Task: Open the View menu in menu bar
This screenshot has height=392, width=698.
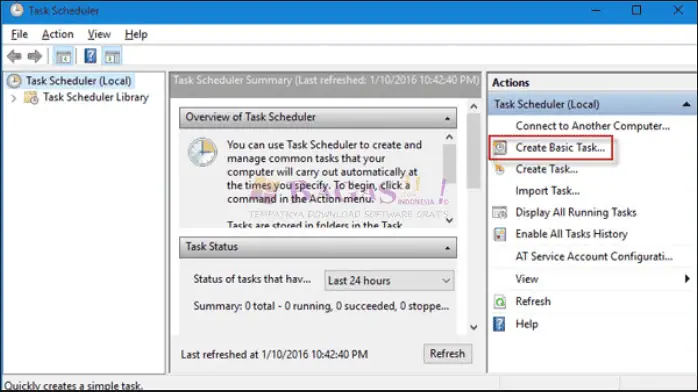Action: pyautogui.click(x=99, y=34)
